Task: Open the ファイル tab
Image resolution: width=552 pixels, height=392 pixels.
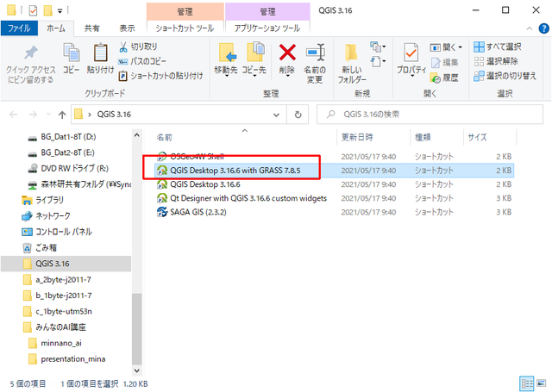Action: (x=19, y=28)
